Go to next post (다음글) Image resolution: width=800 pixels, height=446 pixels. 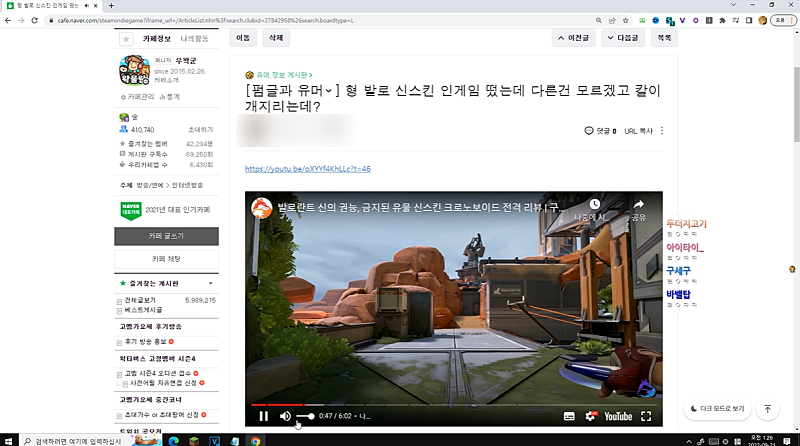pos(622,38)
